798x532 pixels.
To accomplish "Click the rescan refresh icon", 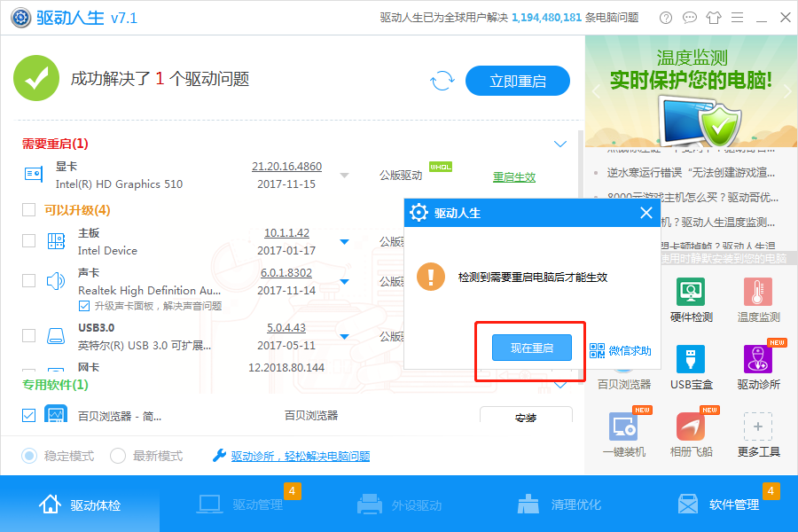I will 443,80.
